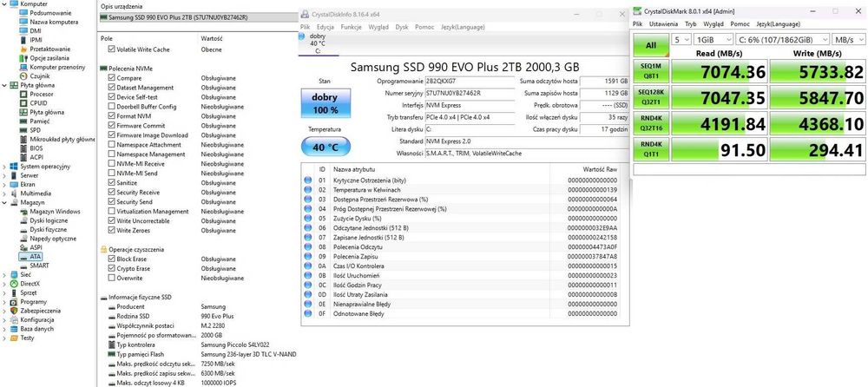Select the Czujnik sensor icon
The width and height of the screenshot is (868, 387).
click(23, 75)
